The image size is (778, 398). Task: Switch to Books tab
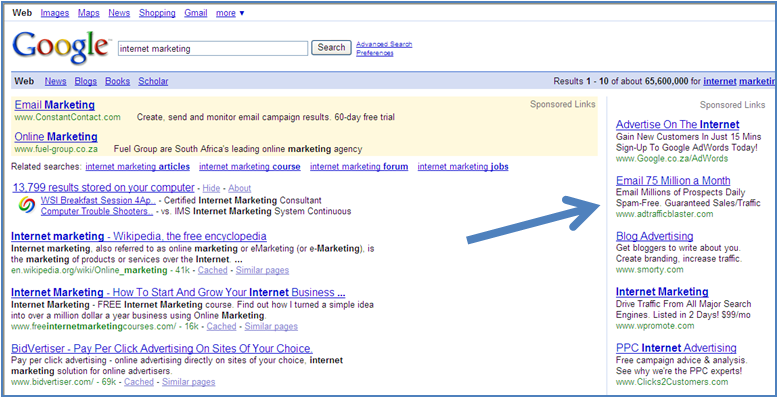[118, 81]
